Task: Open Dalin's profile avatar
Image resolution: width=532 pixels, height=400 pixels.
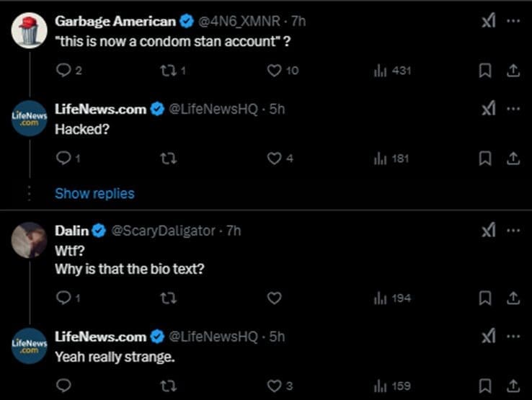Action: pyautogui.click(x=30, y=240)
